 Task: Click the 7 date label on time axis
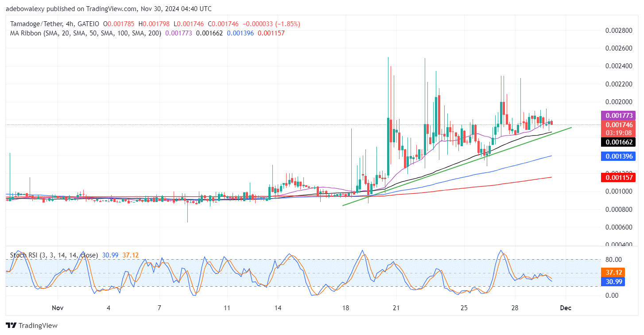pyautogui.click(x=159, y=308)
